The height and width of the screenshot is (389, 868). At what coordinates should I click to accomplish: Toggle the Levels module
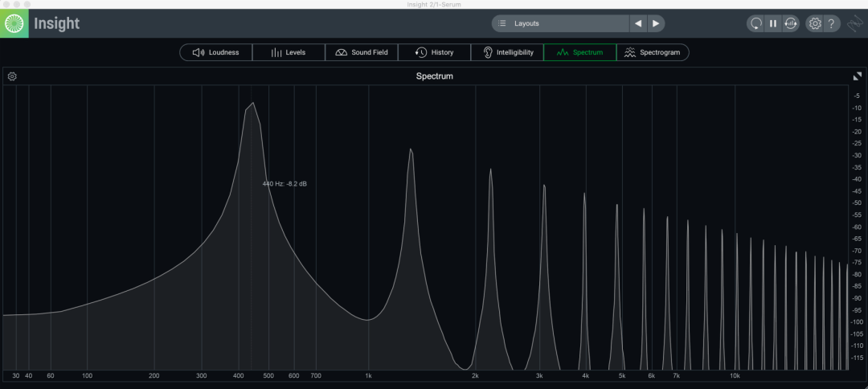coord(288,52)
